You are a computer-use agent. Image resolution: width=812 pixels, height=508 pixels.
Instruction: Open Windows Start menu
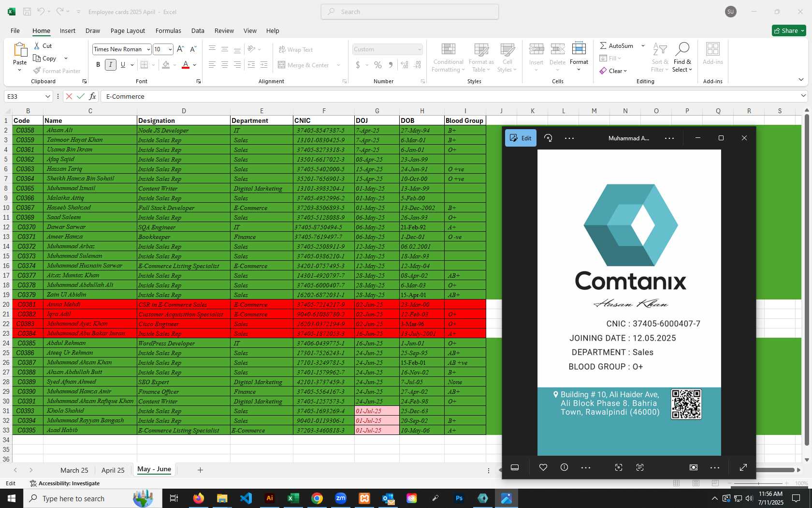(12, 498)
